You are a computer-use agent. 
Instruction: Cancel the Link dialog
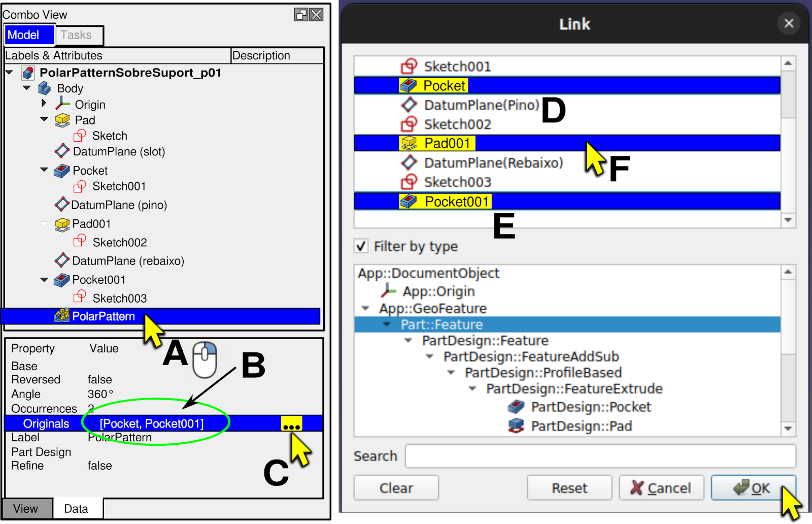pos(661,488)
